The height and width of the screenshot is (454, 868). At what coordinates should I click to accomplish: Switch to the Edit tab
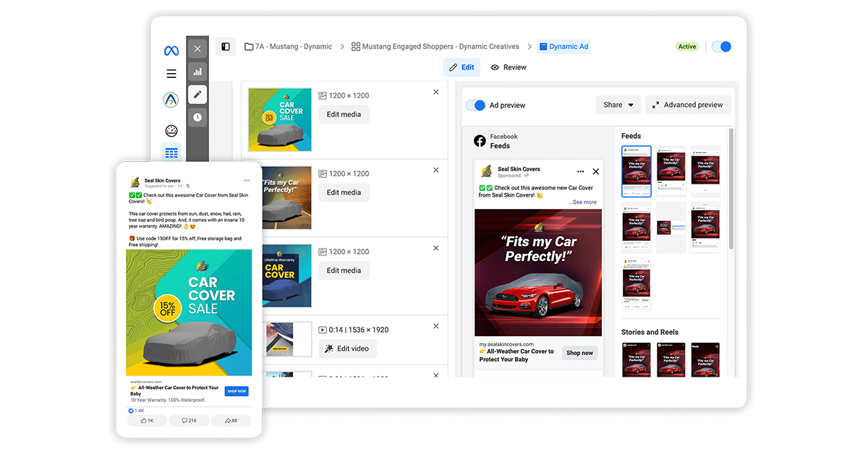(x=461, y=67)
